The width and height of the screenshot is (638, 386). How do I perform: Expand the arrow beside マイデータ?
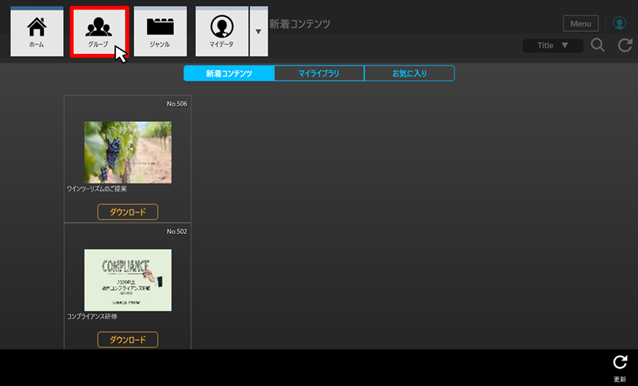click(x=258, y=32)
